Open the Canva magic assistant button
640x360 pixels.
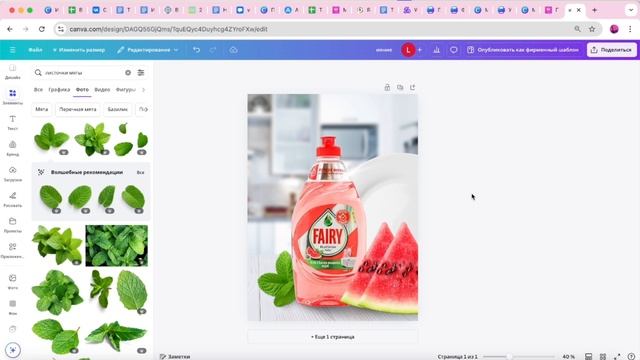(x=13, y=350)
